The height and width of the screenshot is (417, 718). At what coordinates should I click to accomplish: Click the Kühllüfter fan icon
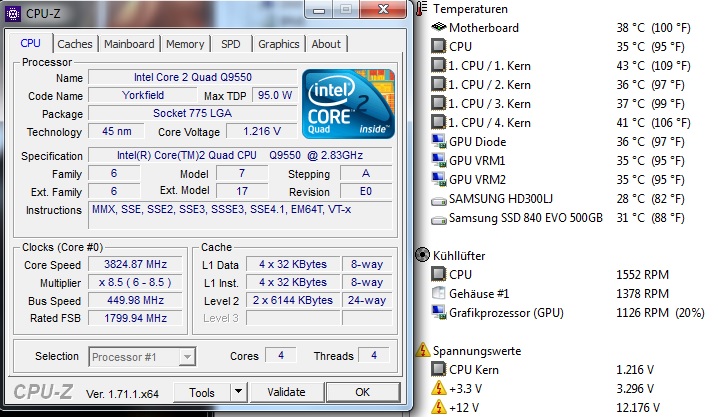click(x=422, y=255)
